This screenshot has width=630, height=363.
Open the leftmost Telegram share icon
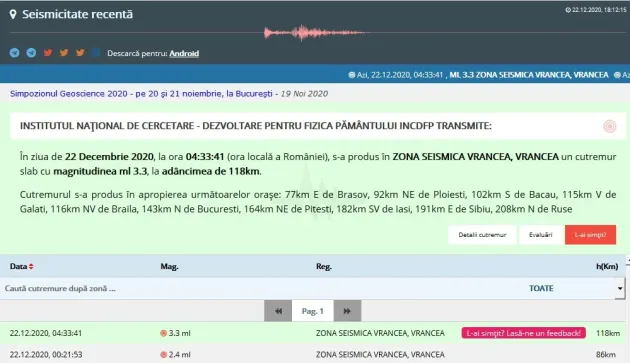click(x=14, y=53)
